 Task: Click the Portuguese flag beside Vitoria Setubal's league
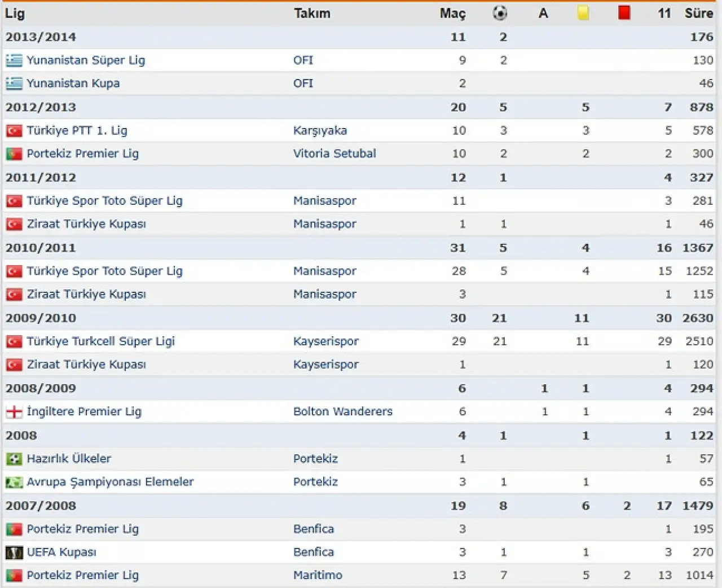(x=14, y=154)
